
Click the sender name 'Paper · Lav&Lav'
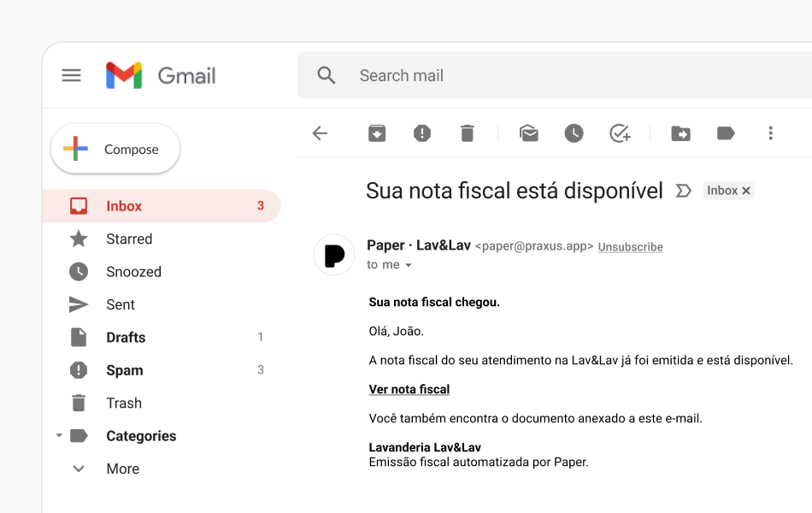coord(419,245)
